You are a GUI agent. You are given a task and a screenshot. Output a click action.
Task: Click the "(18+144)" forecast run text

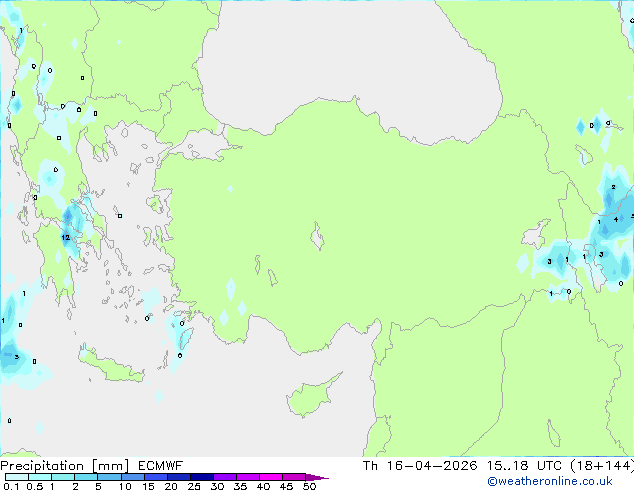click(x=602, y=466)
